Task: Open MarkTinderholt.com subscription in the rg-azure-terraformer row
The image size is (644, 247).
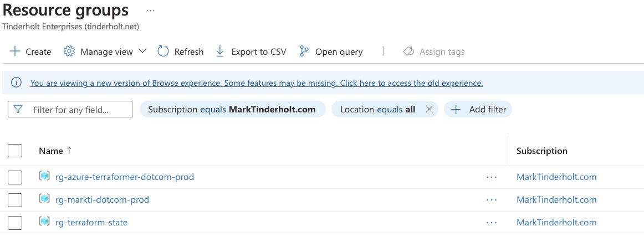Action: pyautogui.click(x=556, y=177)
